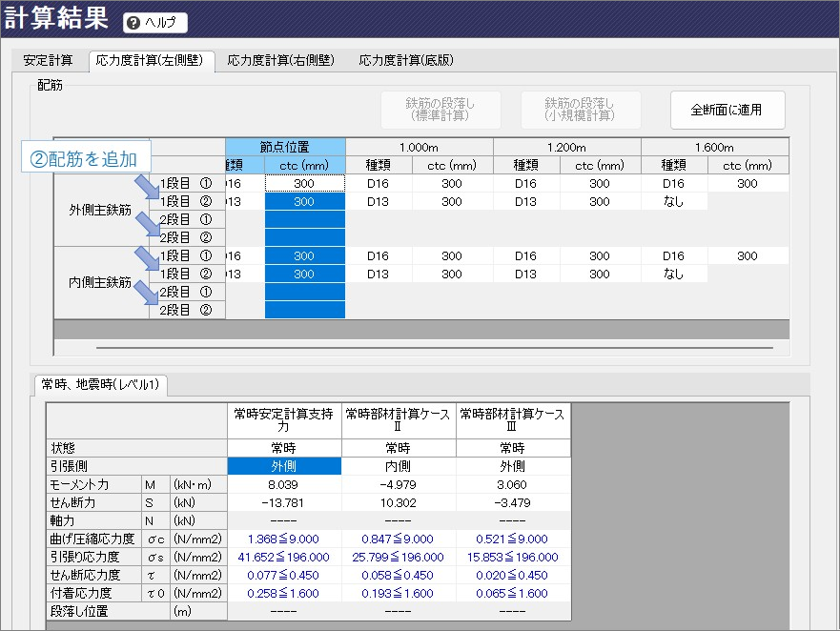Open 種類 D13 cell for 内側 1段目② at 1.000m

[379, 274]
